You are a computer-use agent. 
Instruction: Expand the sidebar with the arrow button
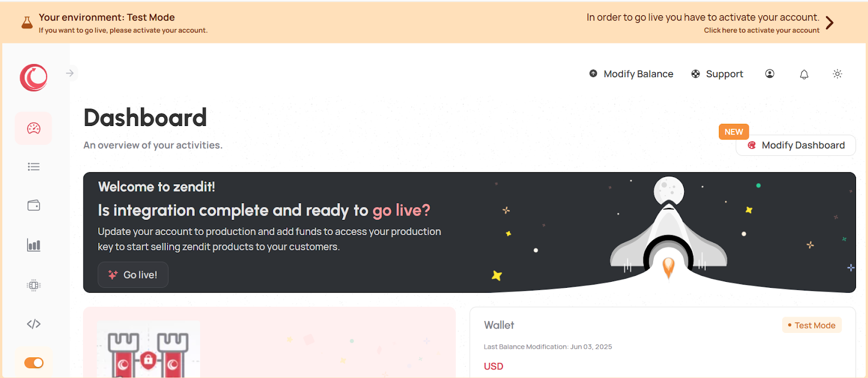69,73
